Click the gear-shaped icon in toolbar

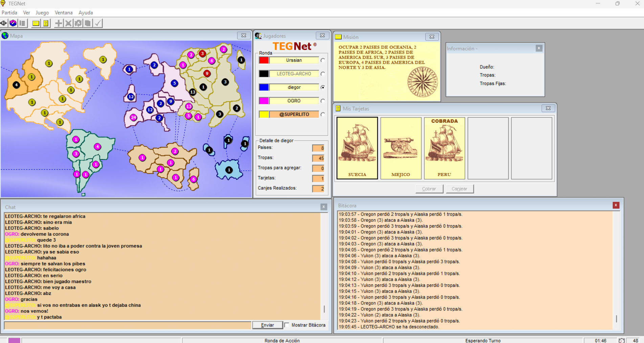tap(78, 23)
